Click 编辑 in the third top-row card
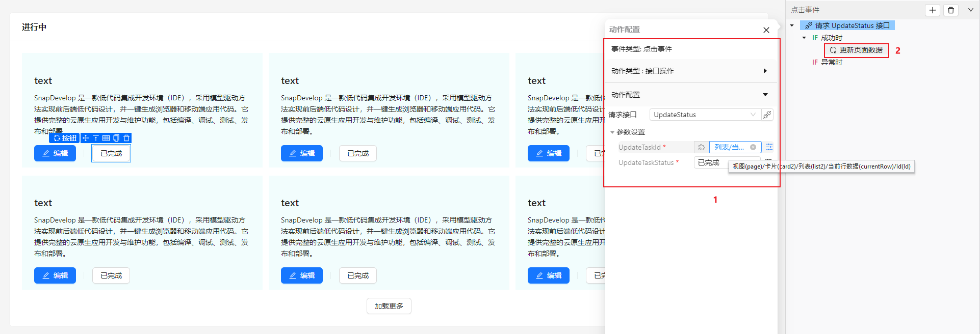The image size is (980, 334). tap(549, 153)
